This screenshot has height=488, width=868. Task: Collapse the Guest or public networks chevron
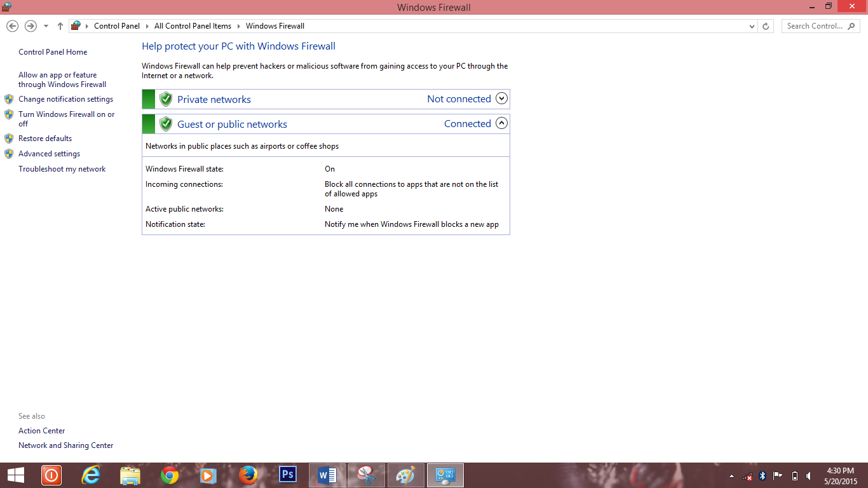pos(501,123)
